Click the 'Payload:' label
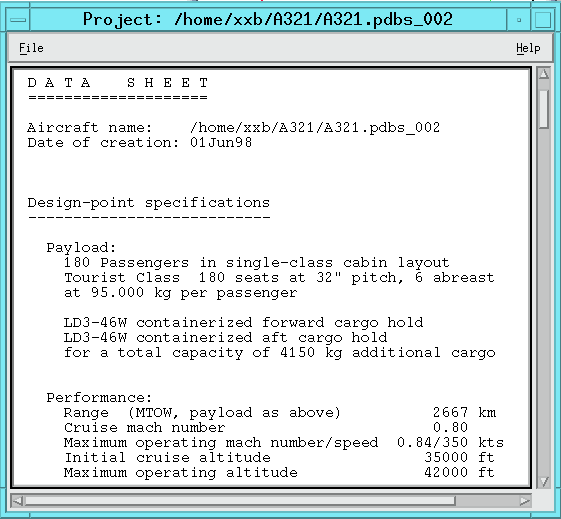Viewport: 561px width, 519px height. (81, 248)
